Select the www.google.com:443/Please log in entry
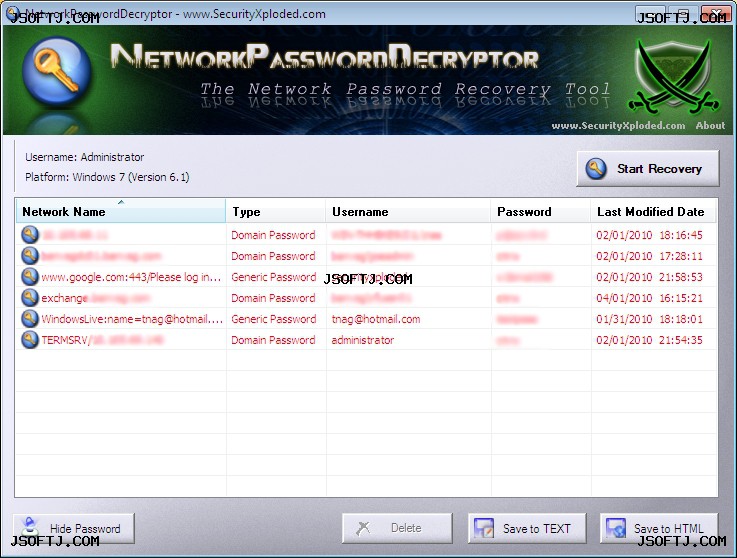 (131, 277)
